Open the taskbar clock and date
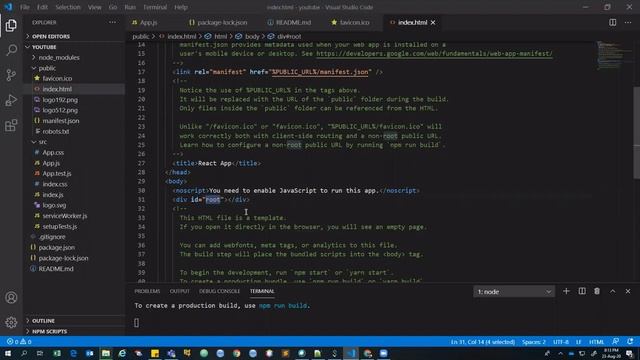Image resolution: width=640 pixels, height=360 pixels. click(611, 353)
